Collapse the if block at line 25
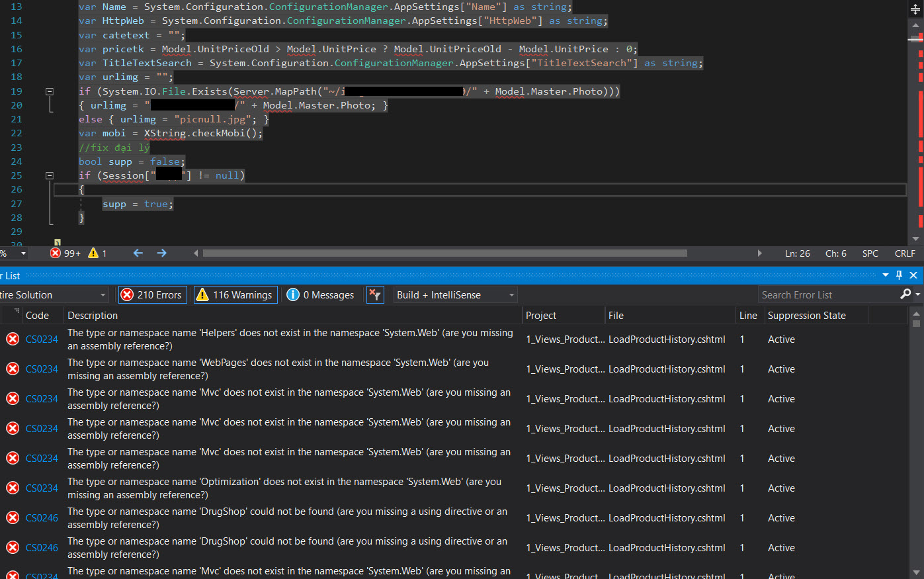 [50, 175]
